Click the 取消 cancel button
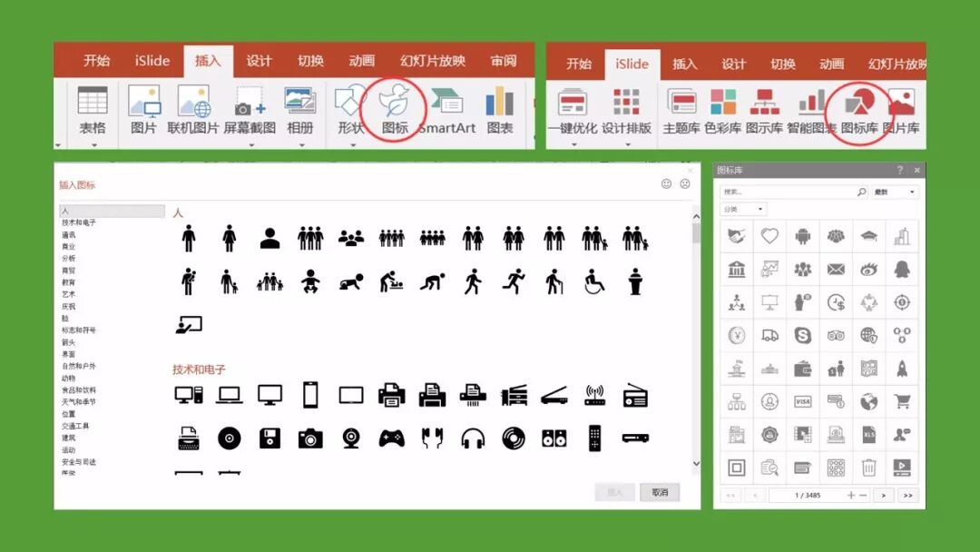 coord(660,492)
